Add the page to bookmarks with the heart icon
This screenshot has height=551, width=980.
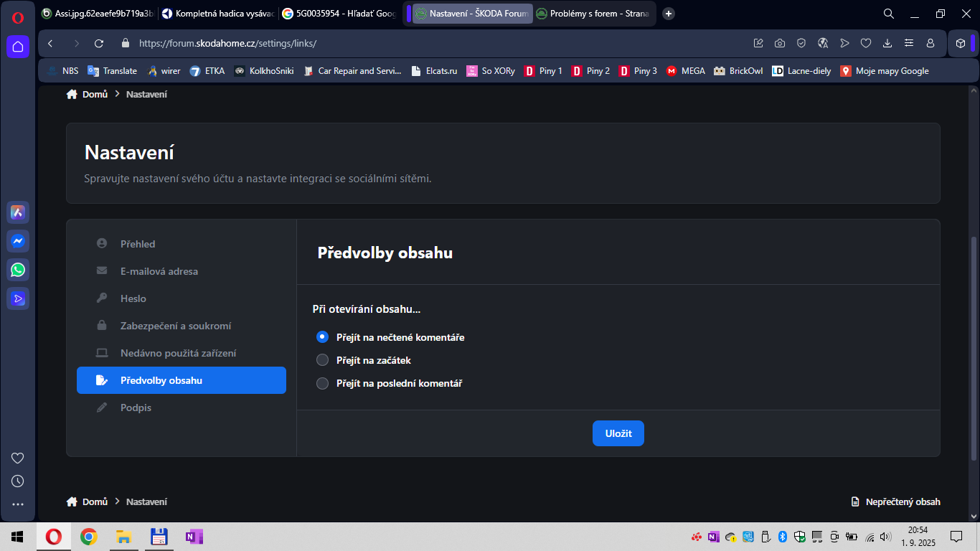866,43
